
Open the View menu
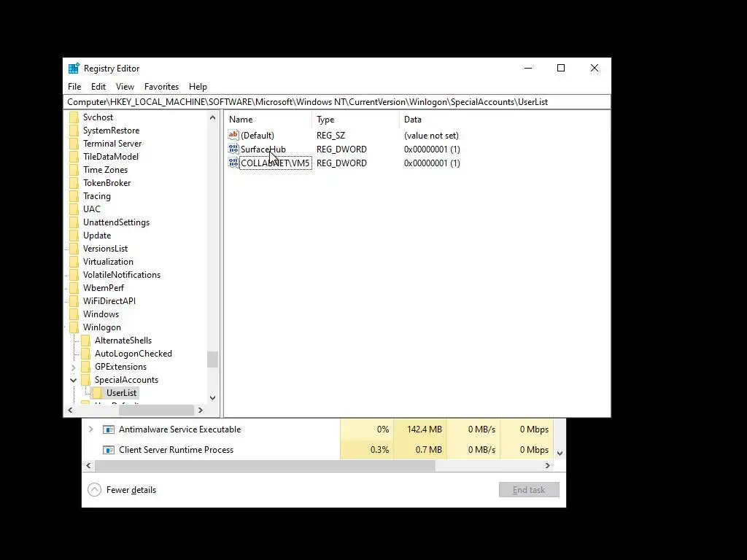[x=125, y=87]
